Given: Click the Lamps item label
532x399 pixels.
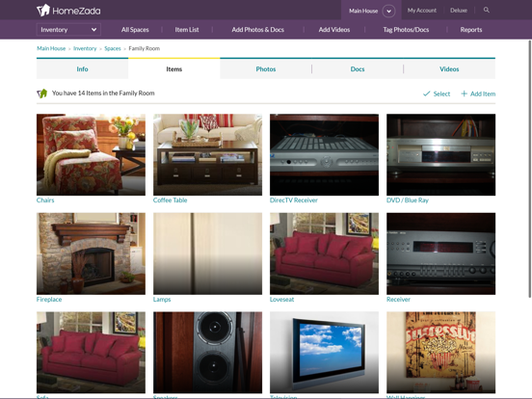Looking at the screenshot, I should tap(162, 299).
